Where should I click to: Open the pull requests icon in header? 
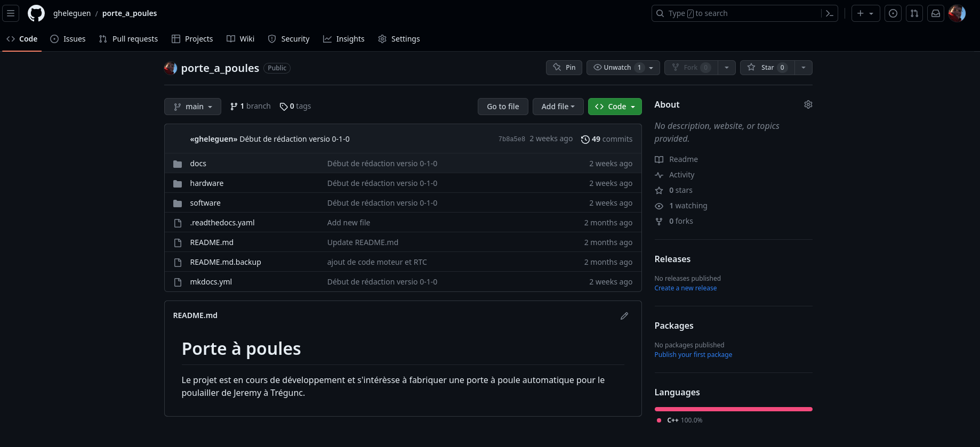coord(914,13)
